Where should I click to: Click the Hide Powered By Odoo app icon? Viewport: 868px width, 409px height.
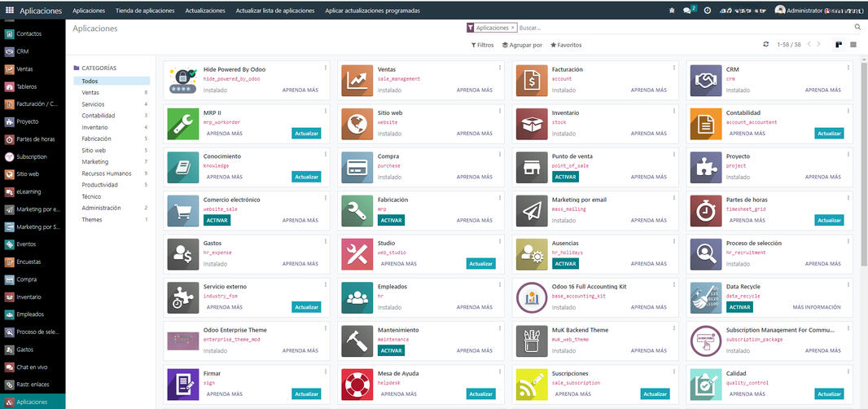coord(183,81)
